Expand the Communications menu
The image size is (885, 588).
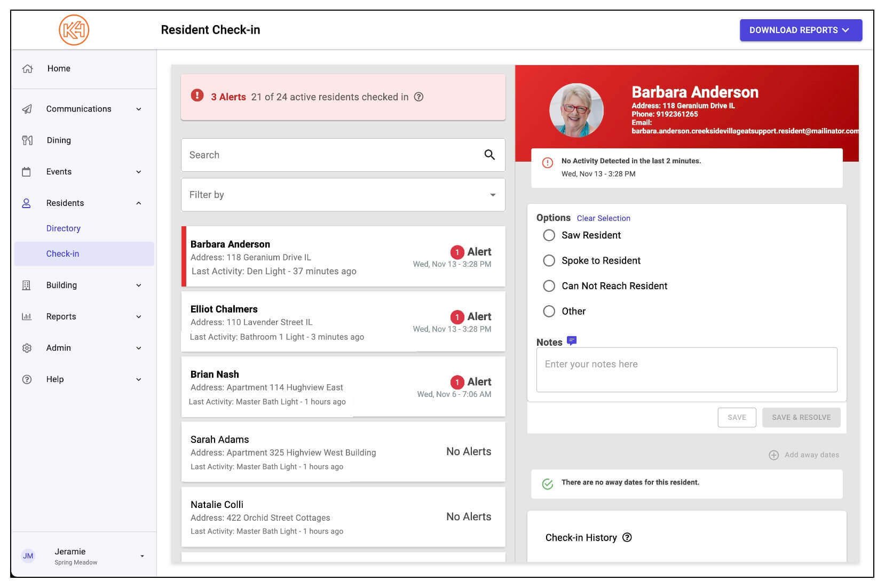click(139, 109)
